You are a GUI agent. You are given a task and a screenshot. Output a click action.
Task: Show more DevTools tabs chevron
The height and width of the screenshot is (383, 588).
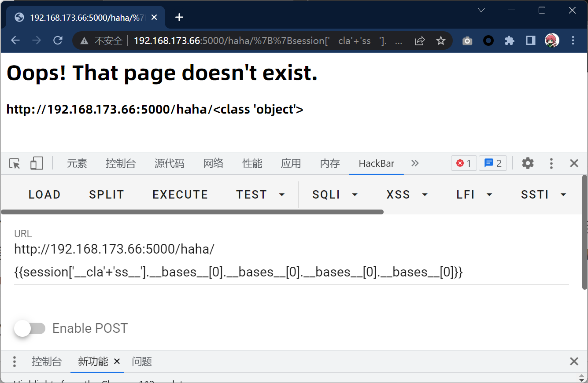tap(414, 163)
